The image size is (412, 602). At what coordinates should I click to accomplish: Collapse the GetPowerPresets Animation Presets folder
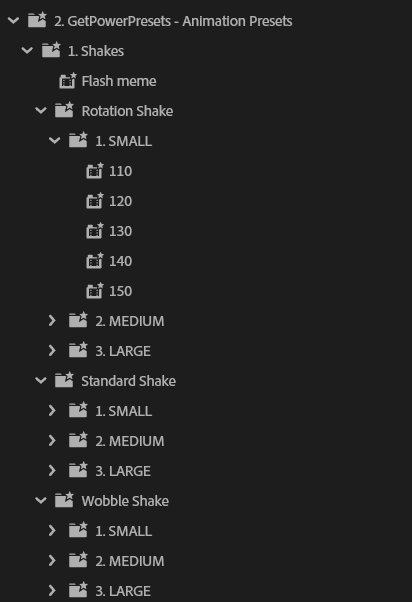click(x=13, y=20)
